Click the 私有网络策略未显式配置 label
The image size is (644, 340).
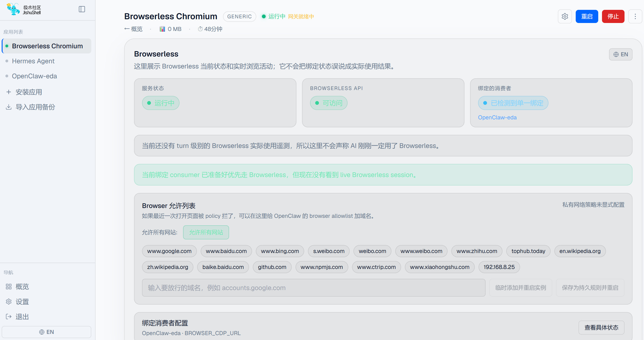[x=593, y=205]
